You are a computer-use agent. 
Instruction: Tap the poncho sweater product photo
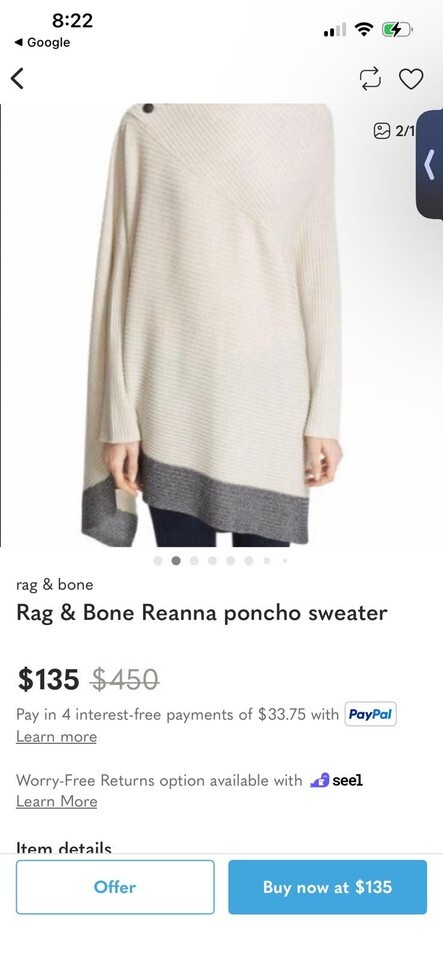212,324
